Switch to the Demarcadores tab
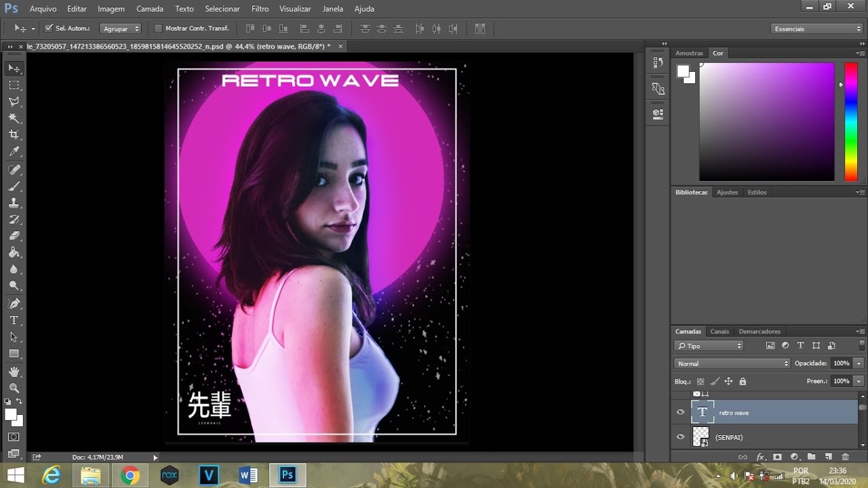The height and width of the screenshot is (488, 868). point(759,331)
